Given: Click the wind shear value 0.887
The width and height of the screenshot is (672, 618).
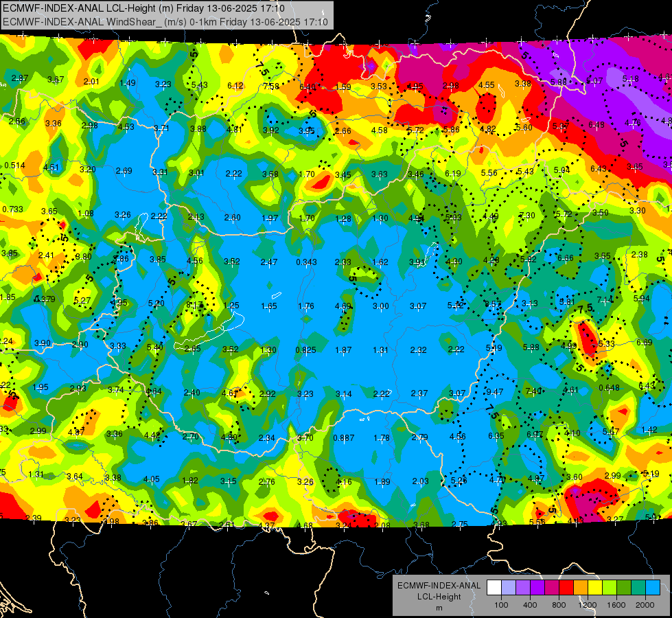Looking at the screenshot, I should [344, 437].
